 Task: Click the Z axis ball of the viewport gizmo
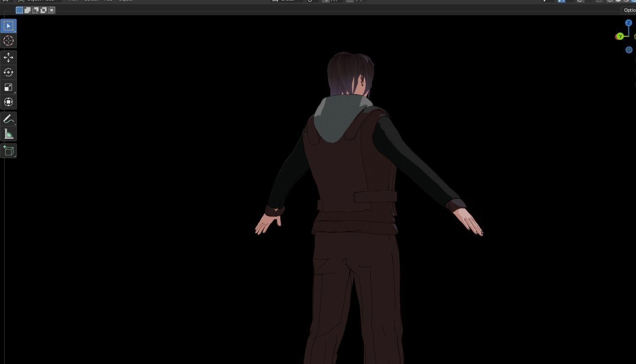628,23
